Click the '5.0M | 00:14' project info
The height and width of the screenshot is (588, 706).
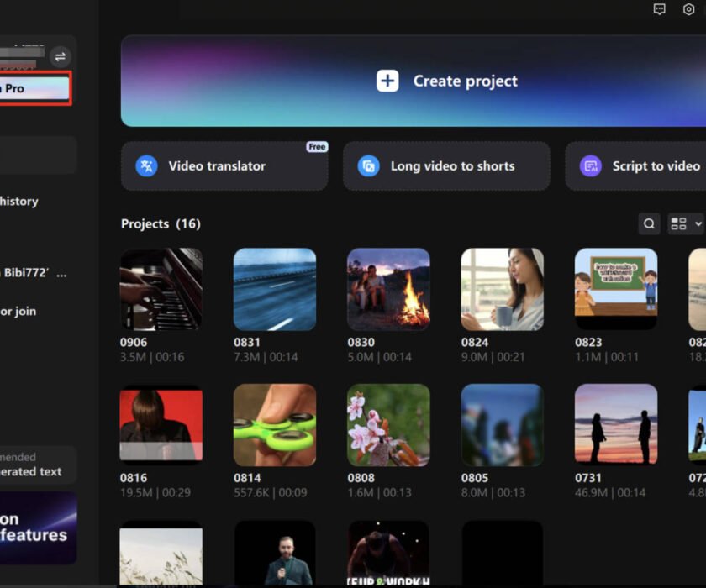coord(380,357)
